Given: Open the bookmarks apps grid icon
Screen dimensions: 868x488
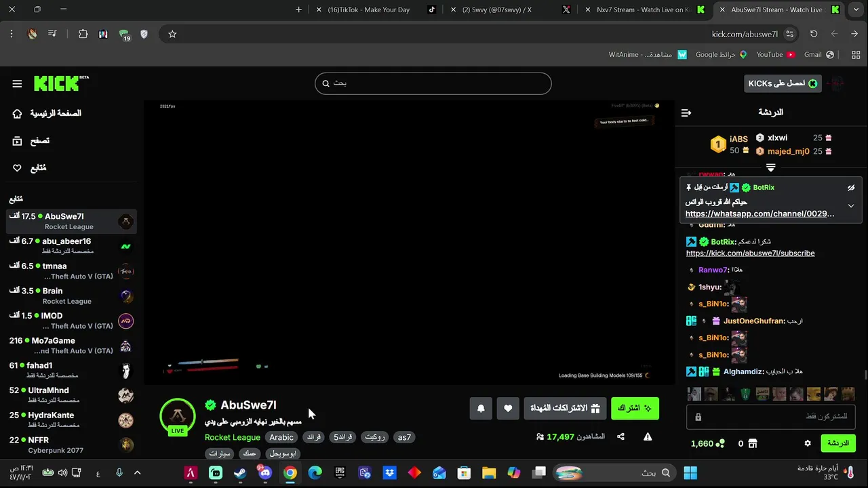Looking at the screenshot, I should click(x=855, y=54).
